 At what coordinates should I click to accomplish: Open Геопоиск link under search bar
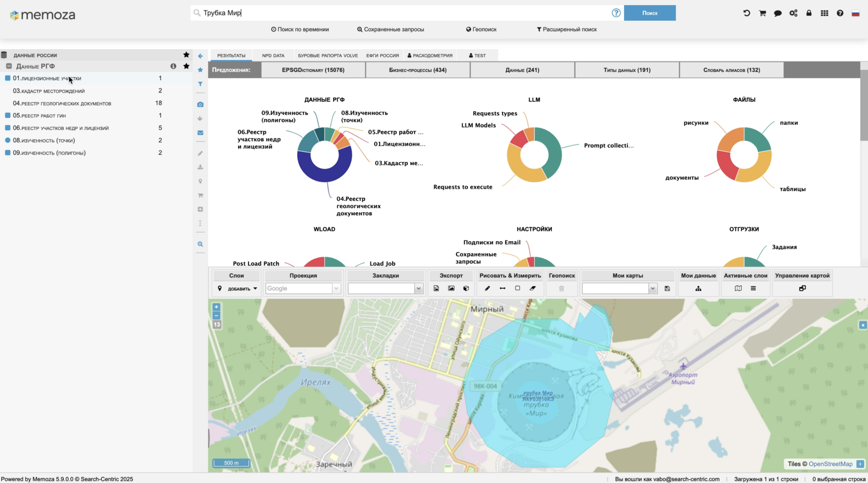(x=482, y=29)
